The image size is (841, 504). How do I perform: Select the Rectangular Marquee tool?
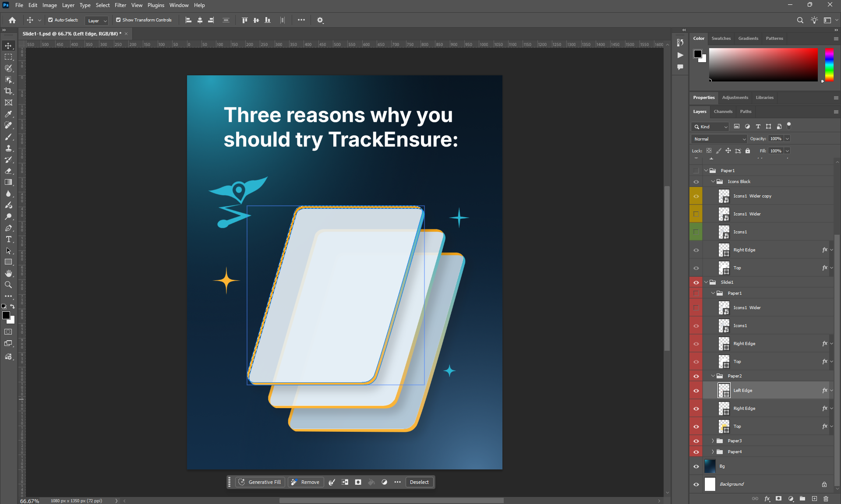(8, 57)
